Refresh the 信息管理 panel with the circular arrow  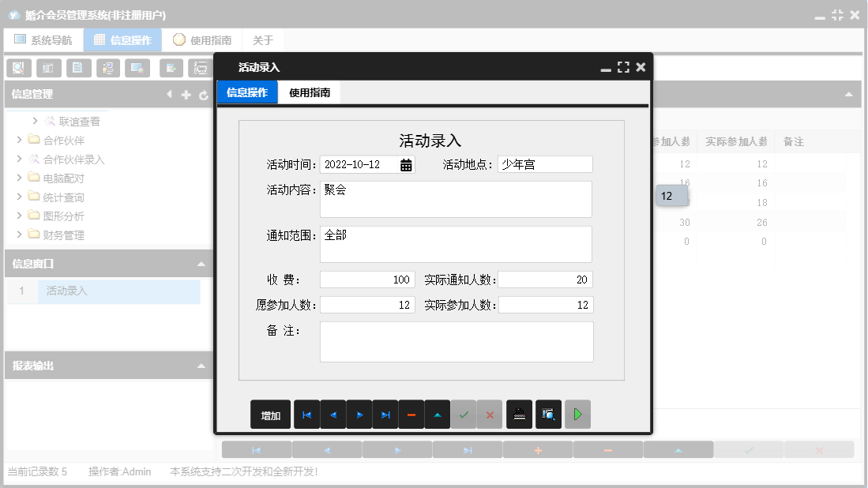(204, 95)
